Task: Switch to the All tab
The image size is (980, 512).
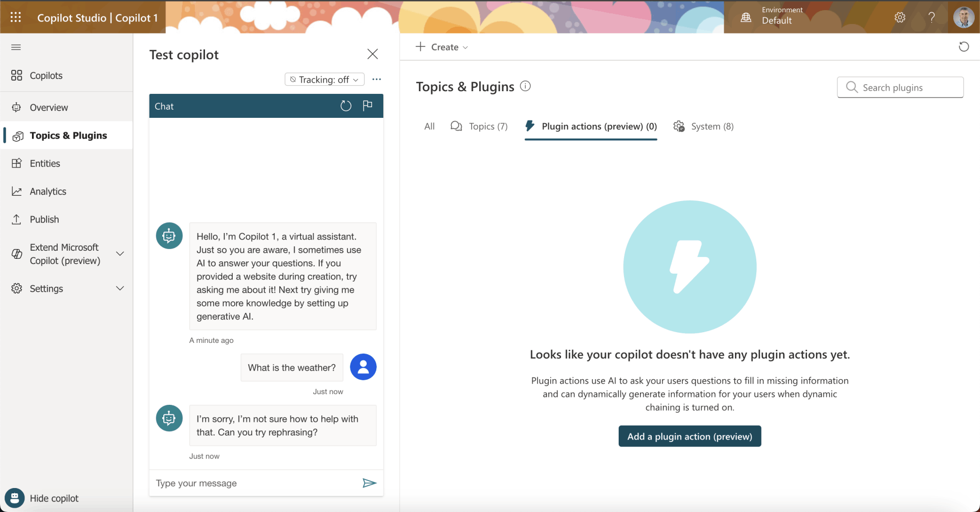Action: 430,126
